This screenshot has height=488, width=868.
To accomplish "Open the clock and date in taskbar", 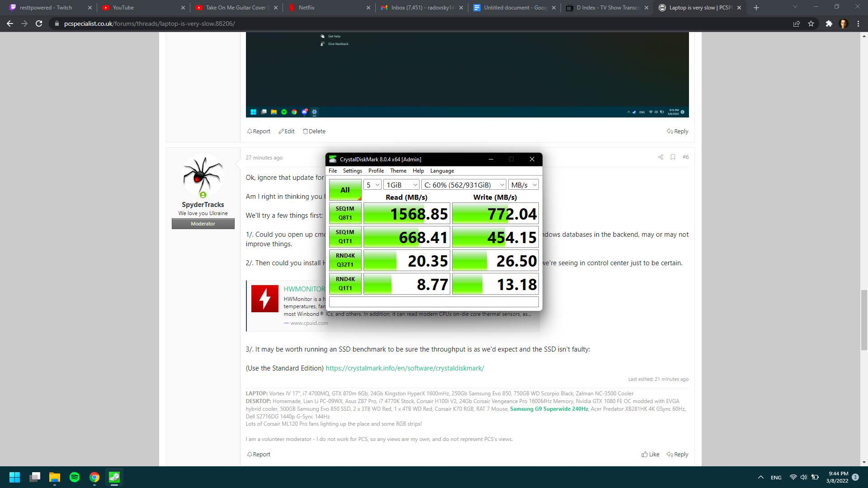I will point(837,477).
